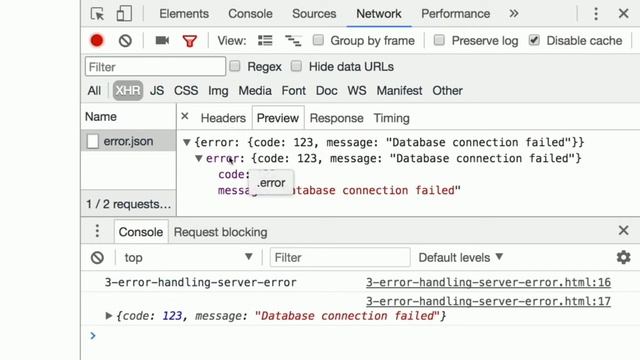Open the Sources tab
Image resolution: width=640 pixels, height=360 pixels.
(314, 13)
